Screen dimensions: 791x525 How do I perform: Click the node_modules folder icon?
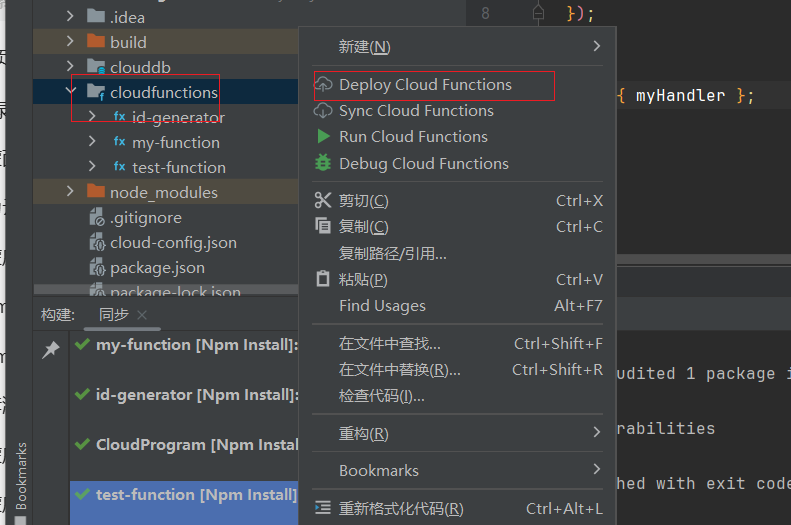click(95, 192)
